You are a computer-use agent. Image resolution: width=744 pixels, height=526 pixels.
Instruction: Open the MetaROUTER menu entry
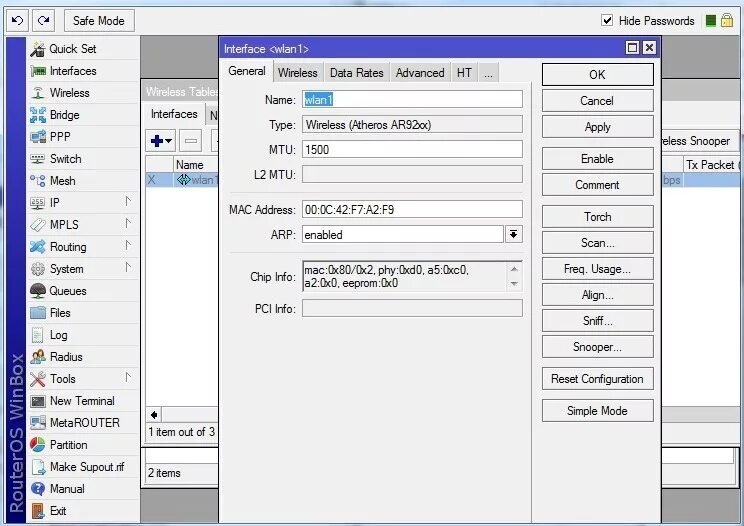84,423
